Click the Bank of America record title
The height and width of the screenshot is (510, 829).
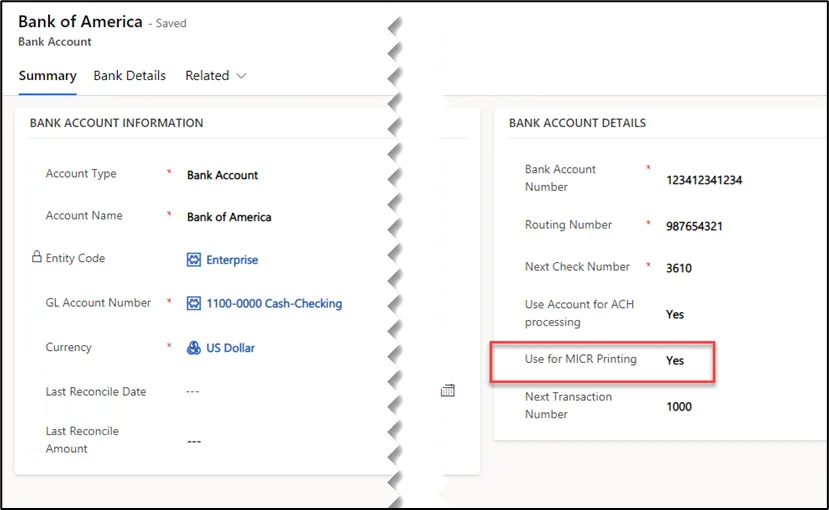coord(80,22)
